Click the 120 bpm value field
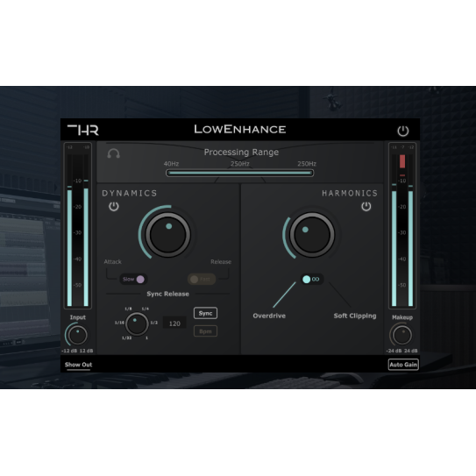The height and width of the screenshot is (476, 476). [174, 323]
